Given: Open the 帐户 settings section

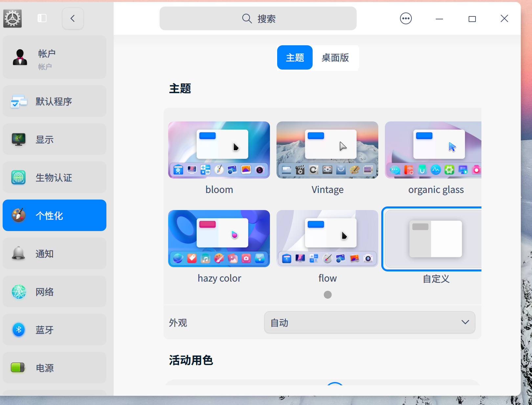Looking at the screenshot, I should coord(54,57).
